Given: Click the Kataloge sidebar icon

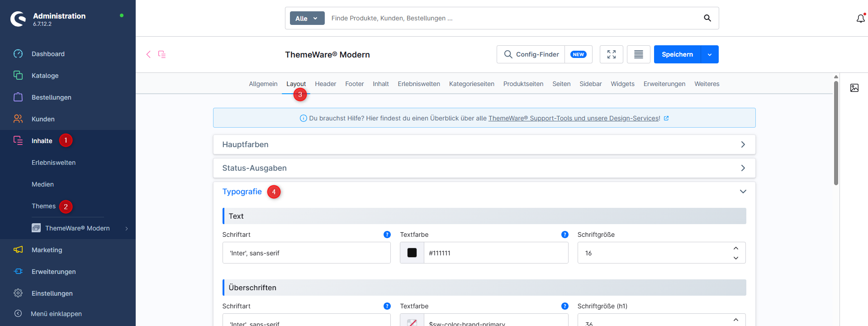Looking at the screenshot, I should (18, 75).
